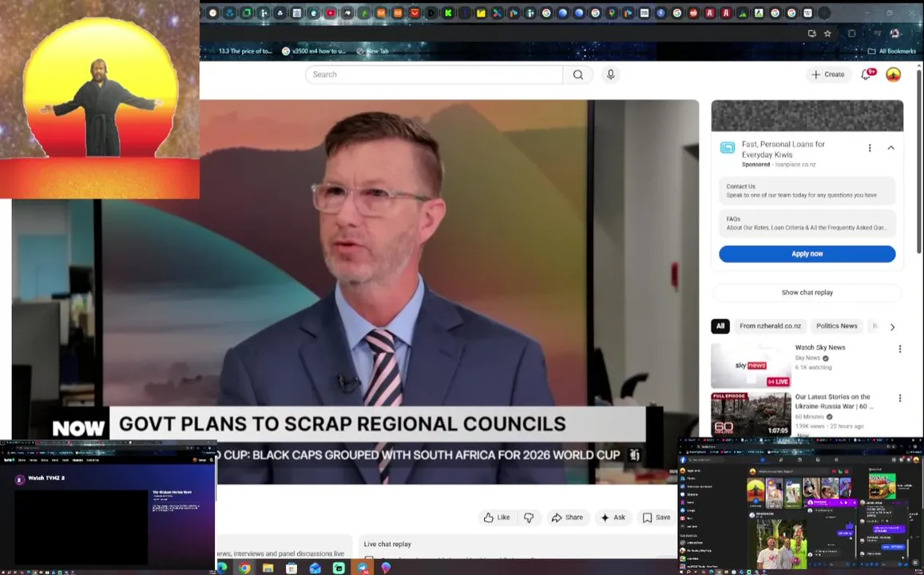Open the green app icon on taskbar

click(339, 568)
